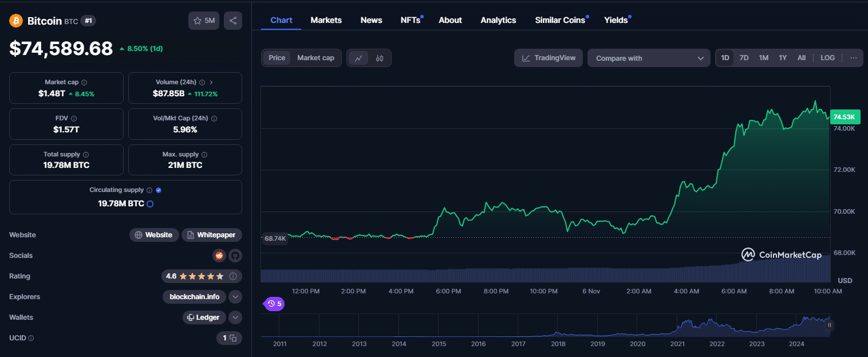Screen dimensions: 868x357
Task: Click the TradingView button
Action: coord(549,58)
